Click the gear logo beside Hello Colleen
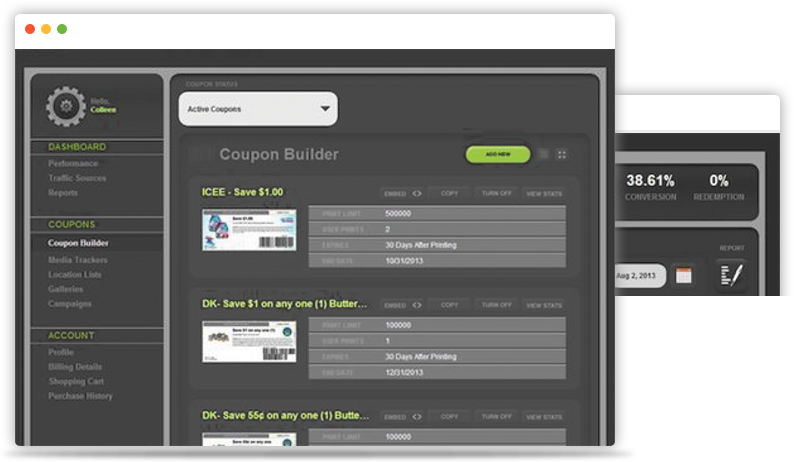The image size is (794, 462). [66, 106]
